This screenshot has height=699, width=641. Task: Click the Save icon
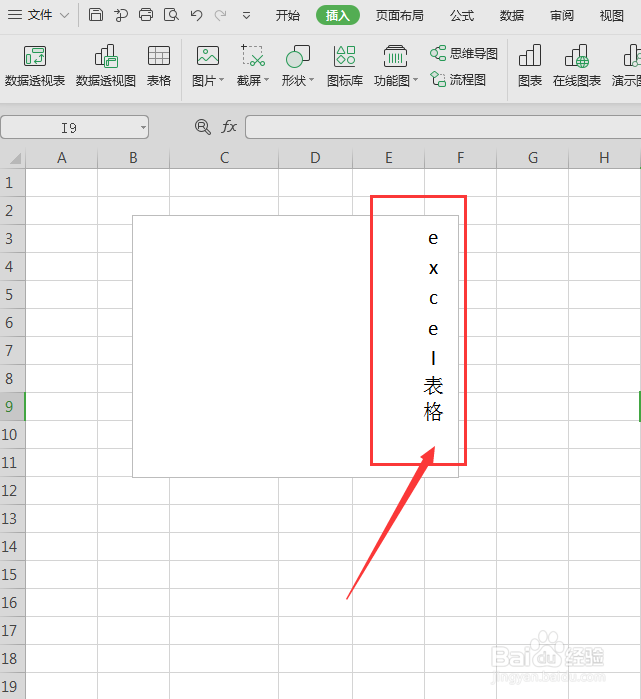click(95, 15)
